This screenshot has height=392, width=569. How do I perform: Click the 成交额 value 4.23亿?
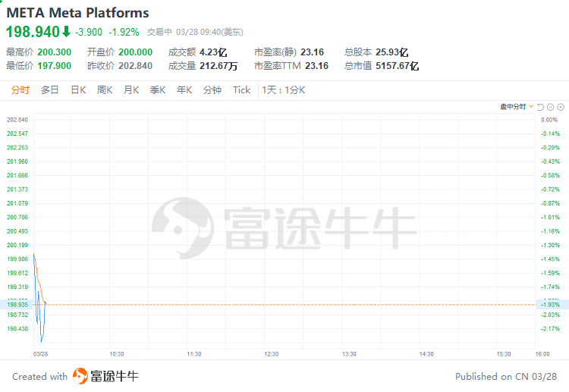(213, 52)
